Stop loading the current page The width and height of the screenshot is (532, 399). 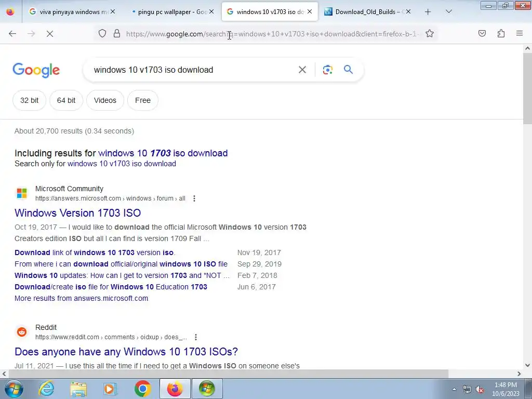click(x=50, y=34)
